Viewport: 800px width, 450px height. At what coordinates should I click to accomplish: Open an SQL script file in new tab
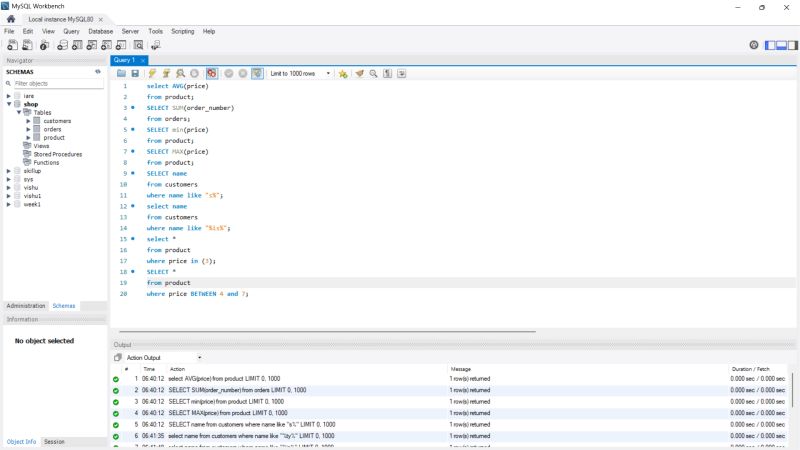27,45
